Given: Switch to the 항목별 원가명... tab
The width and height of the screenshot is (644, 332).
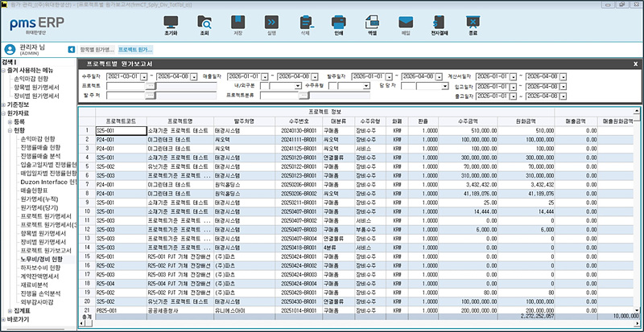Looking at the screenshot, I should (x=97, y=49).
